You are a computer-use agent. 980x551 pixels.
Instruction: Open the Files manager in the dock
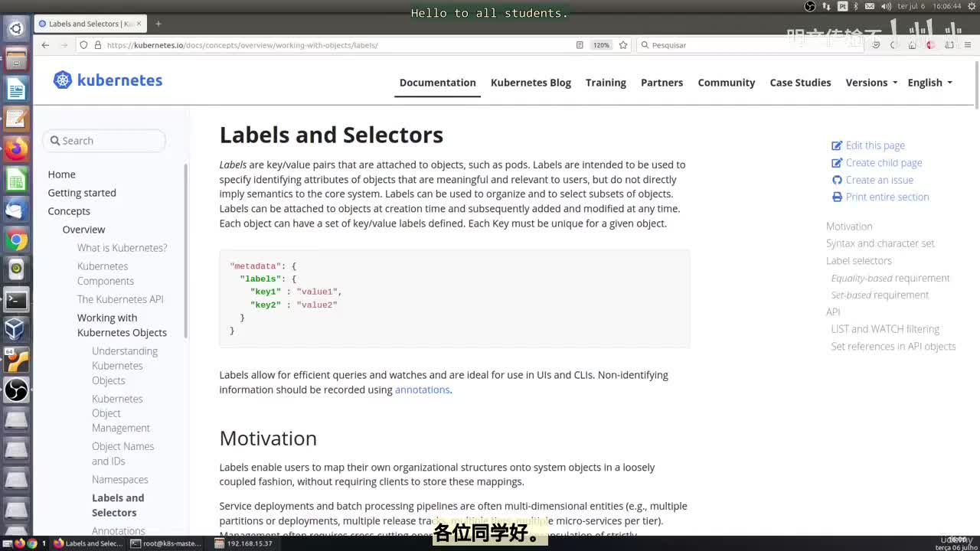(16, 59)
